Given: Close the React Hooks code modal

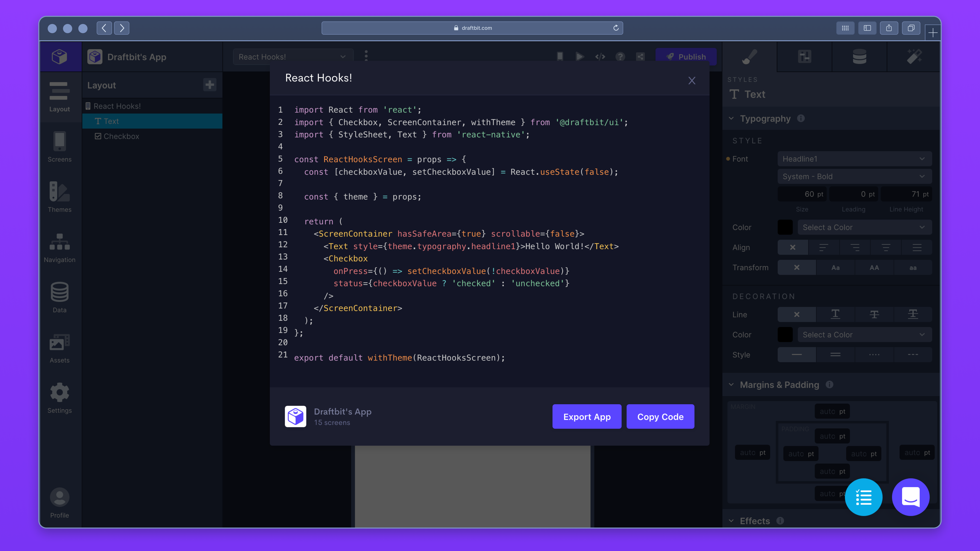Looking at the screenshot, I should pos(692,81).
